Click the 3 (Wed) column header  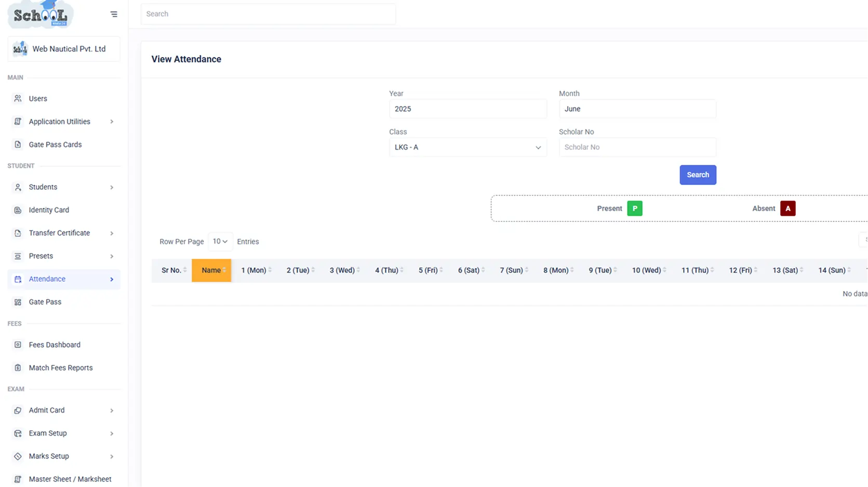click(x=344, y=270)
